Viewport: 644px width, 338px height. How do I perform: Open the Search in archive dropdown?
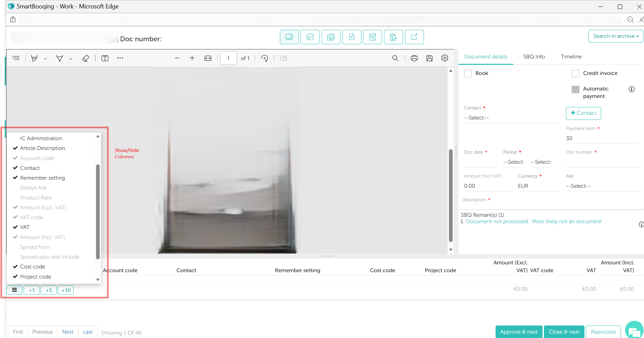tap(616, 36)
